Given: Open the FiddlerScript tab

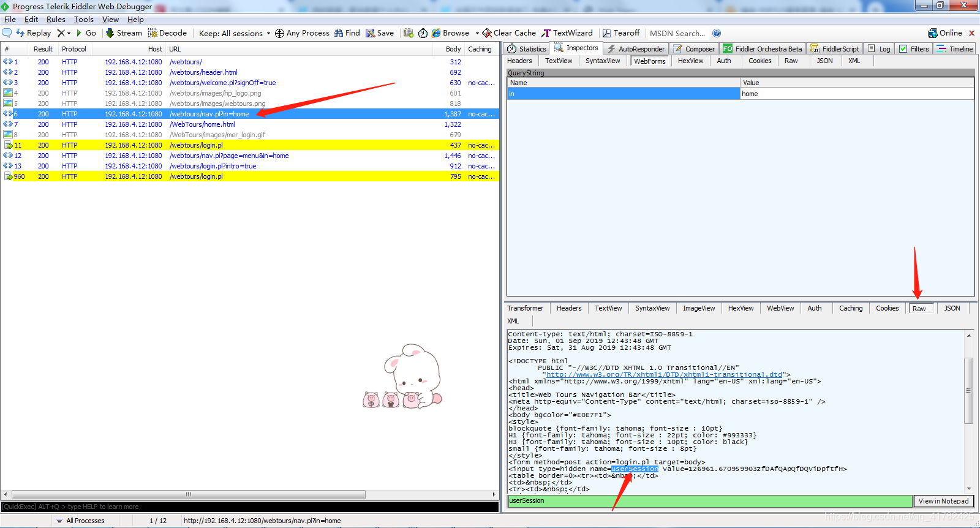Looking at the screenshot, I should [x=834, y=48].
